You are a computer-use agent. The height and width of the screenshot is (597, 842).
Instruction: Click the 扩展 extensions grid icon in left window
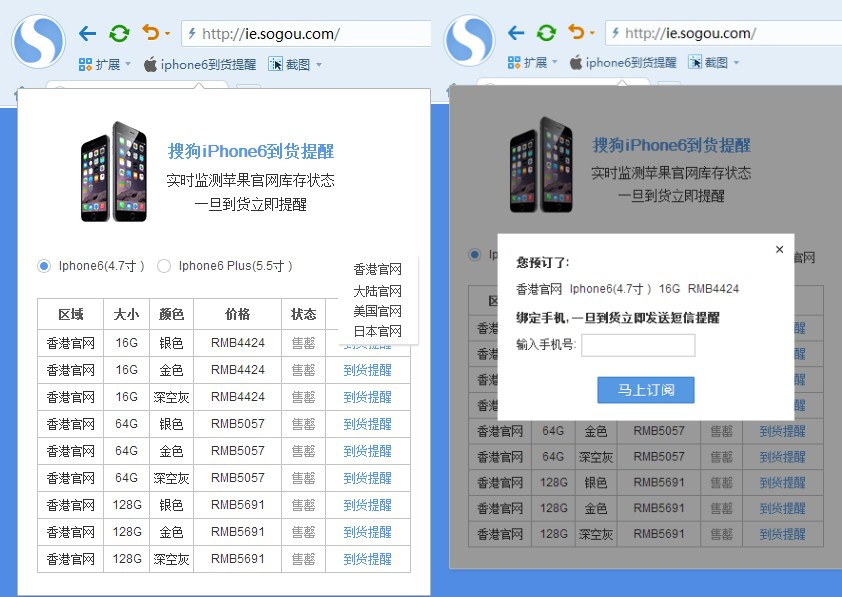tap(85, 65)
